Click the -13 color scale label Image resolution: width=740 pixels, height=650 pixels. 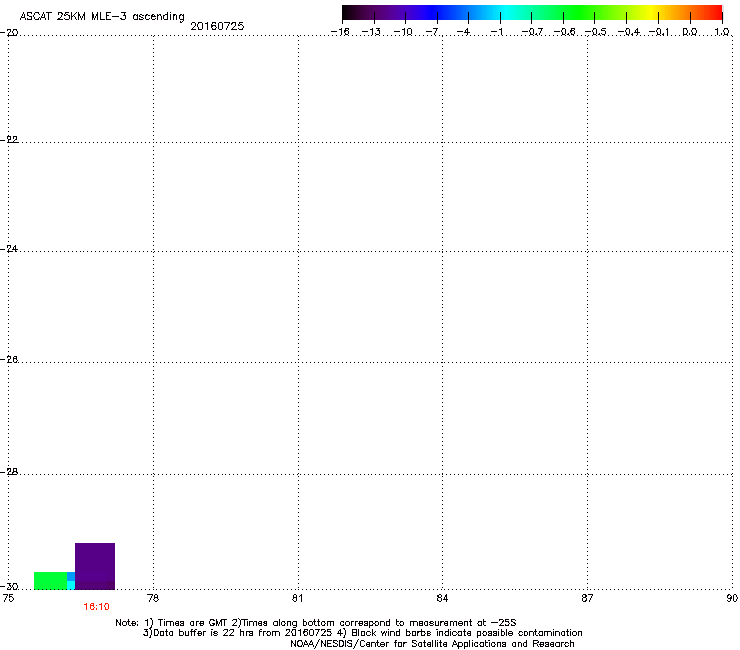(371, 32)
